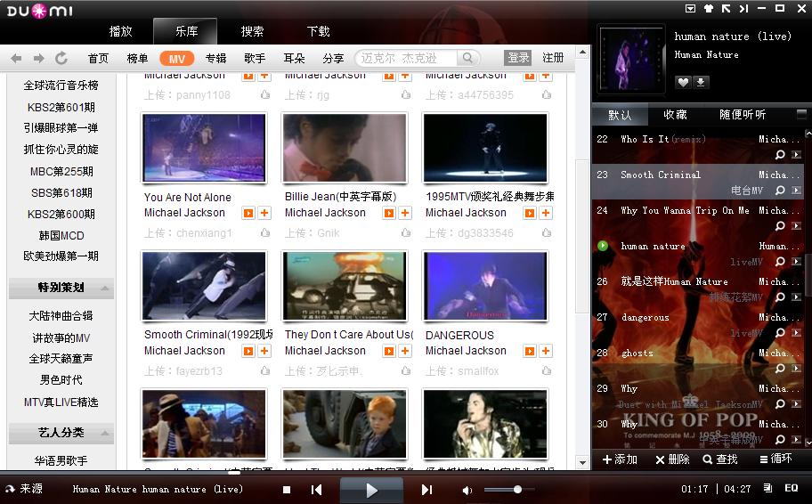Open the DANGEROUS video thumbnail
This screenshot has height=504, width=812.
pyautogui.click(x=485, y=286)
